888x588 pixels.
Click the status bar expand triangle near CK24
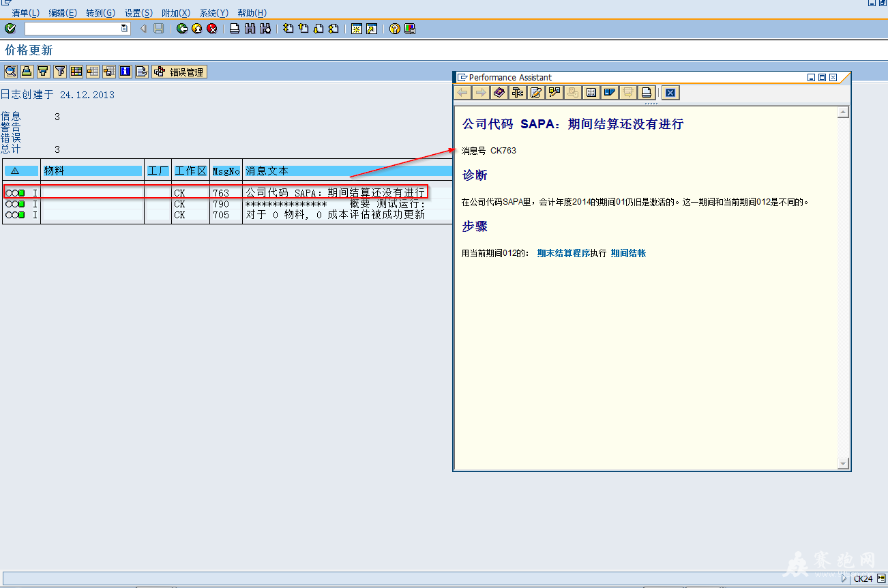tap(845, 578)
